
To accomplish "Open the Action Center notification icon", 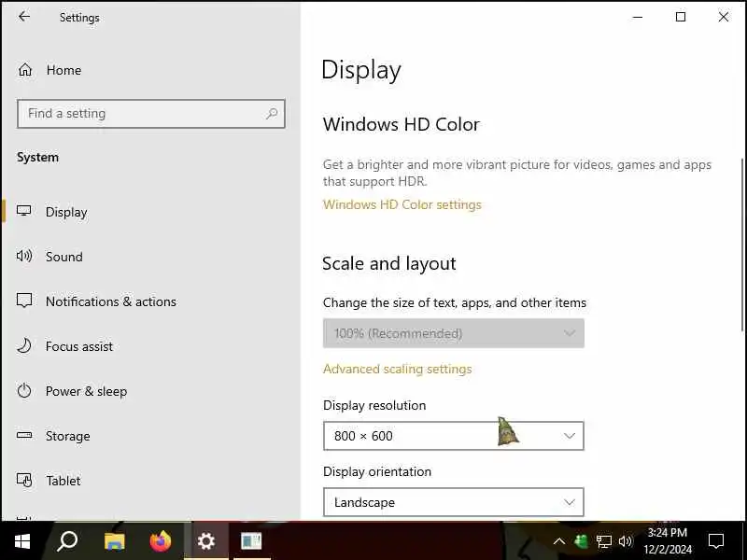I will [x=716, y=541].
